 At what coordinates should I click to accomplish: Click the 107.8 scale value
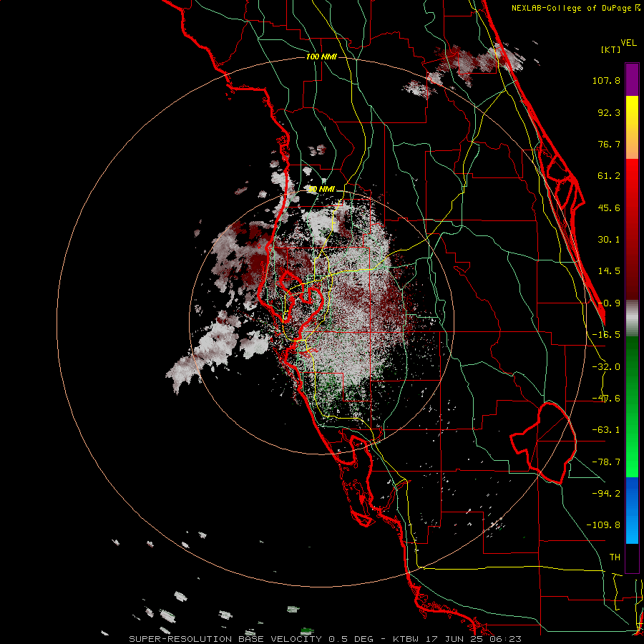(x=606, y=80)
